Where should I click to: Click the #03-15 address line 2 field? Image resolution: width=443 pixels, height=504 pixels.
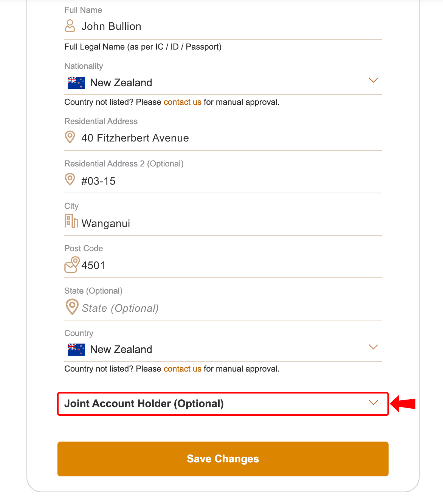(x=227, y=181)
